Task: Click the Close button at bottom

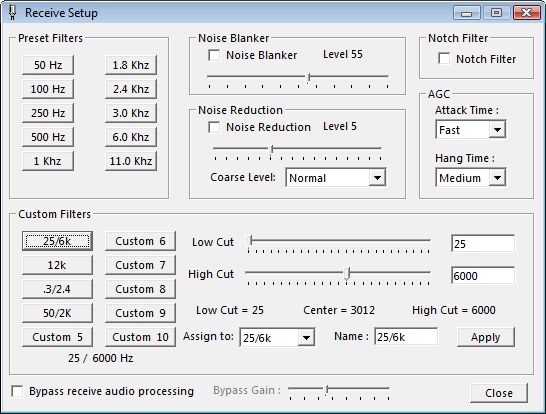Action: [x=499, y=393]
